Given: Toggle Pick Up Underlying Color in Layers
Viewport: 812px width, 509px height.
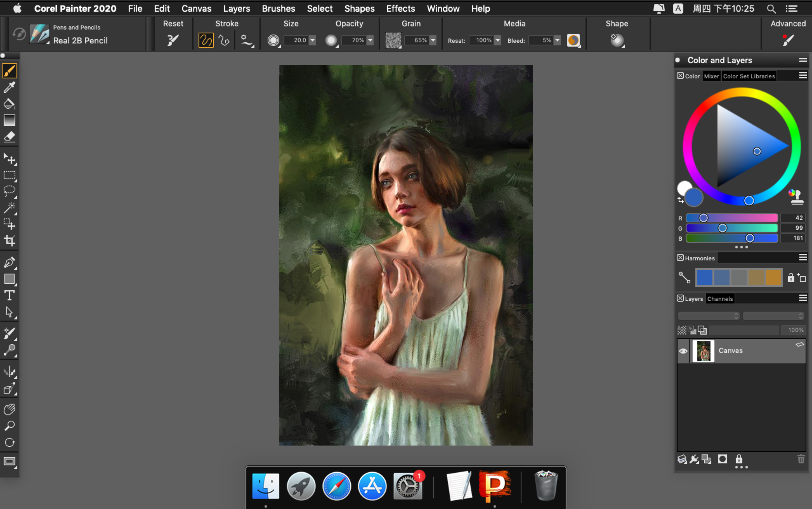Looking at the screenshot, I should pyautogui.click(x=692, y=330).
